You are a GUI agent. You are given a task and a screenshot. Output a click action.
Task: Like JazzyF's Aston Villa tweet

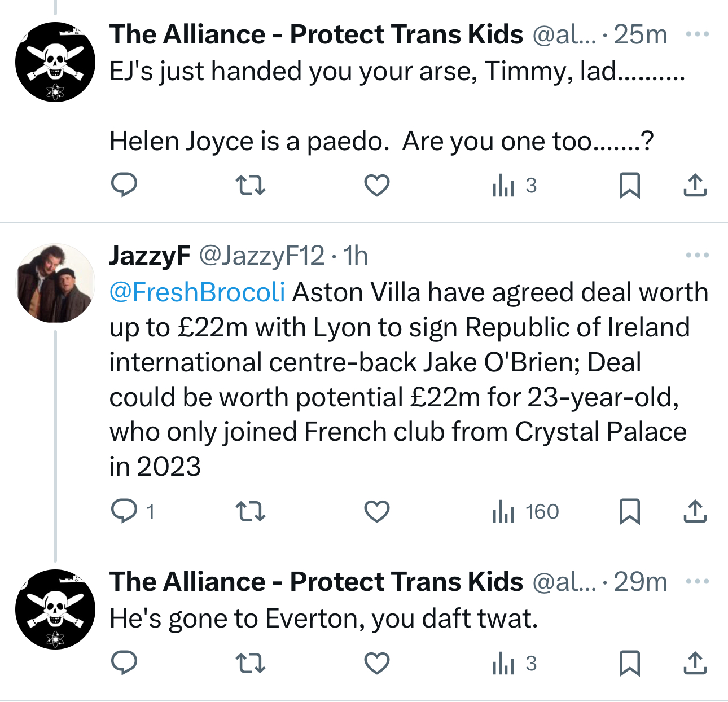pos(376,511)
